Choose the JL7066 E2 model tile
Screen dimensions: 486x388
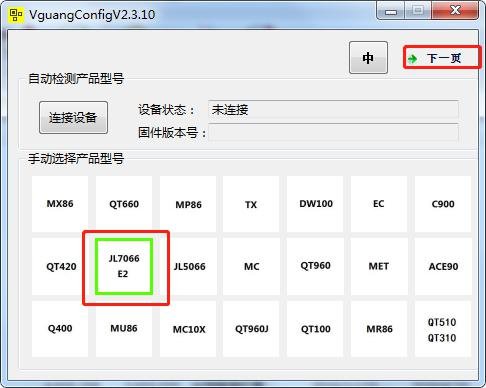(124, 266)
